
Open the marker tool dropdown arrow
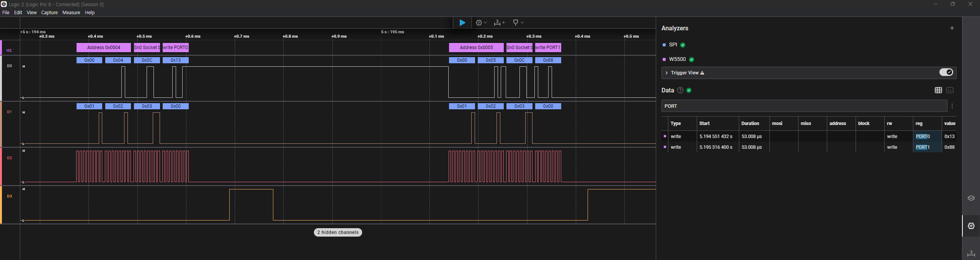click(522, 23)
